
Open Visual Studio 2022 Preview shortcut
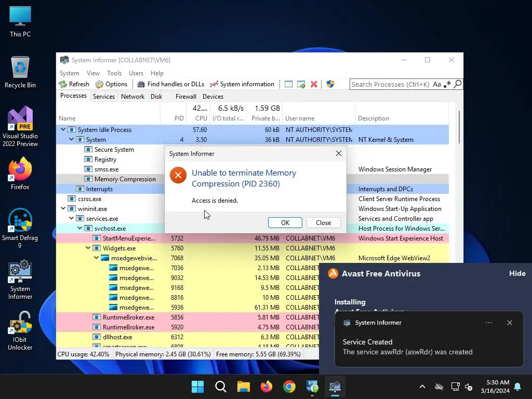pyautogui.click(x=20, y=126)
